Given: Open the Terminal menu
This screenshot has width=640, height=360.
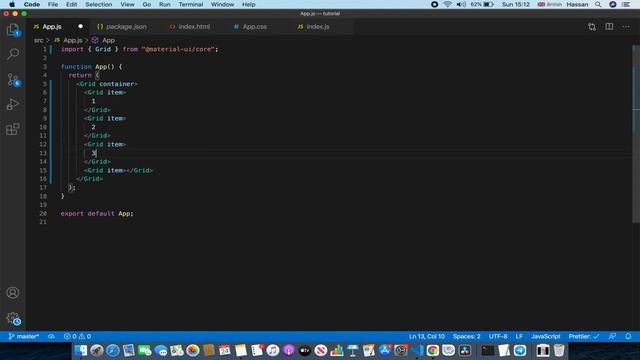Looking at the screenshot, I should 191,4.
